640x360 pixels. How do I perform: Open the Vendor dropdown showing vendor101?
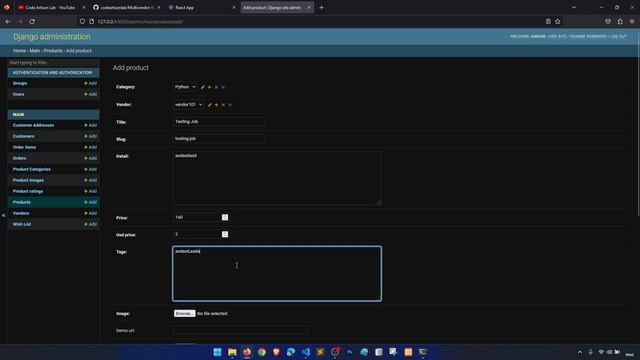(188, 104)
